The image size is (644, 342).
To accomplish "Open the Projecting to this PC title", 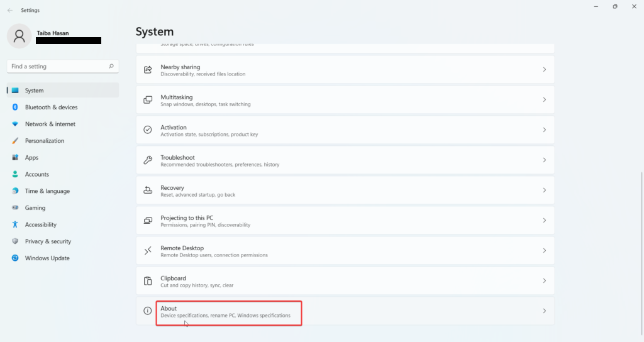I will click(187, 218).
